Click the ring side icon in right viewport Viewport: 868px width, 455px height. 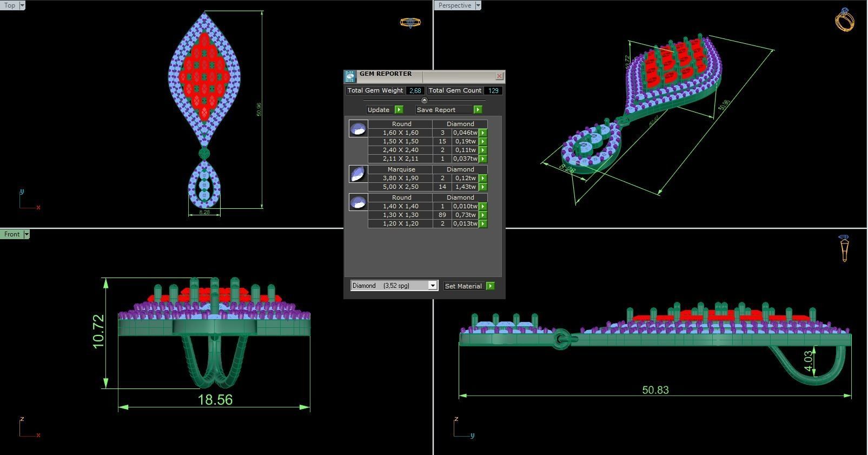pyautogui.click(x=844, y=248)
